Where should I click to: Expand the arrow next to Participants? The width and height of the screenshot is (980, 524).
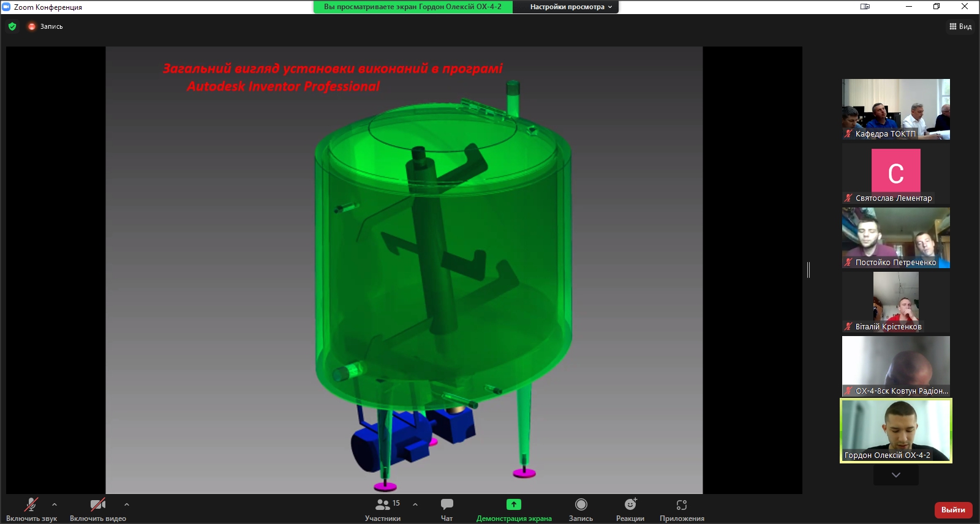[x=415, y=504]
